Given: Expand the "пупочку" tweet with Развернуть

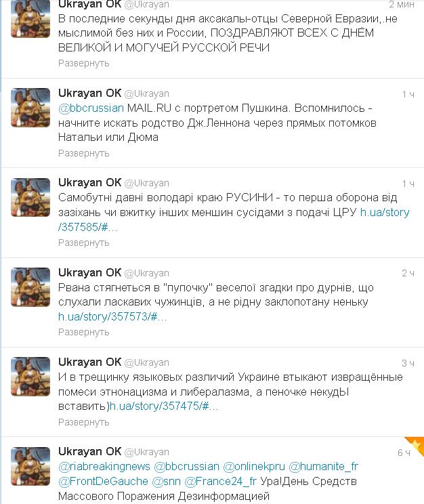Looking at the screenshot, I should click(83, 332).
